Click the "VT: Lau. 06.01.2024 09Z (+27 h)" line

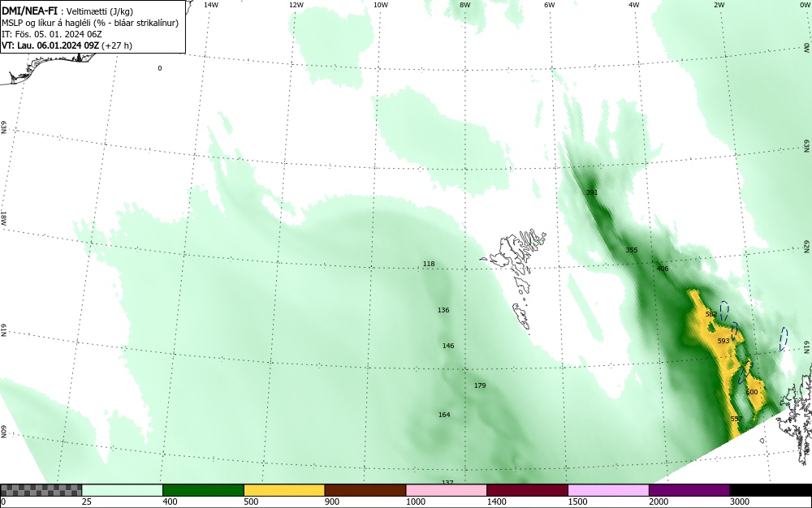[x=67, y=45]
